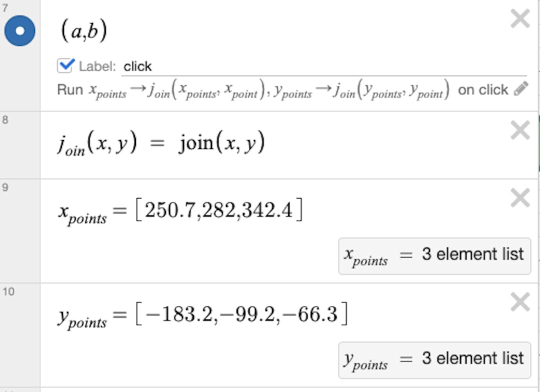This screenshot has width=540, height=392.
Task: Click the y_points 3 element list result
Action: 434,360
